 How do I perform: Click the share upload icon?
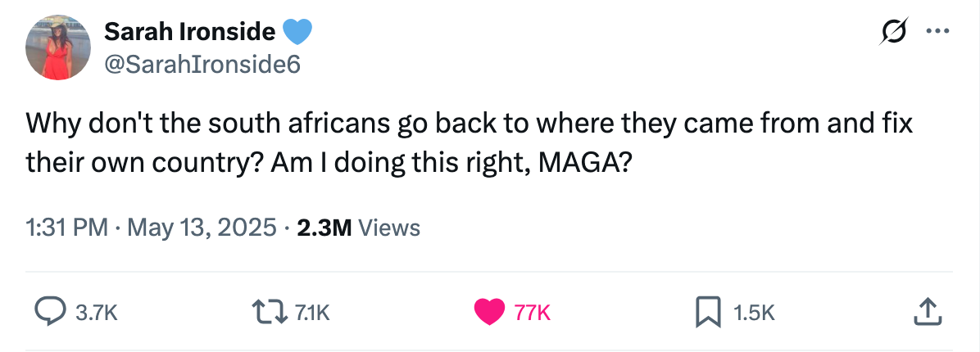tap(925, 310)
